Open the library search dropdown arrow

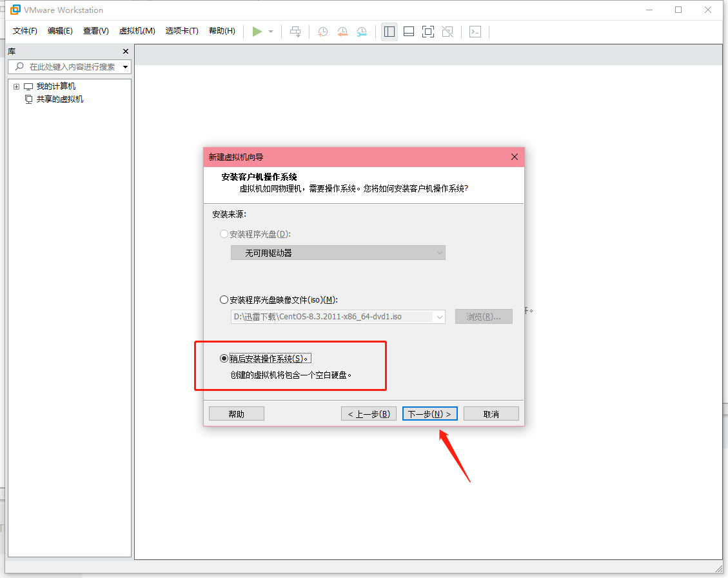point(125,67)
